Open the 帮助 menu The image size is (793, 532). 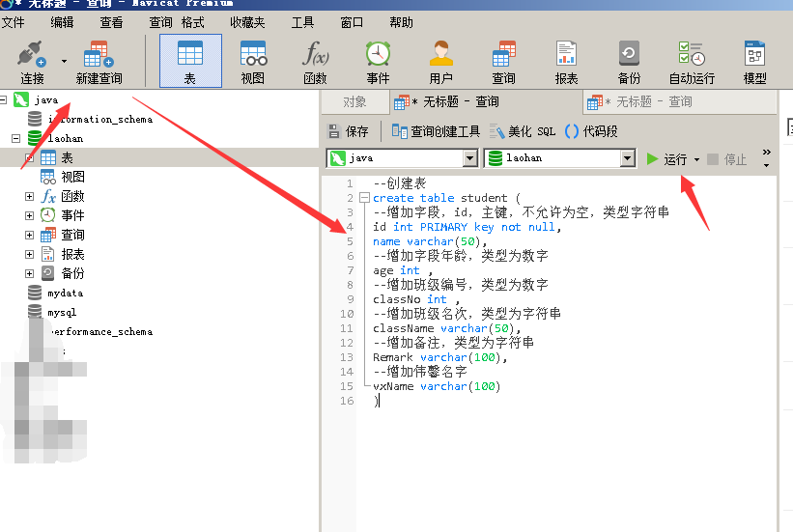(x=401, y=22)
